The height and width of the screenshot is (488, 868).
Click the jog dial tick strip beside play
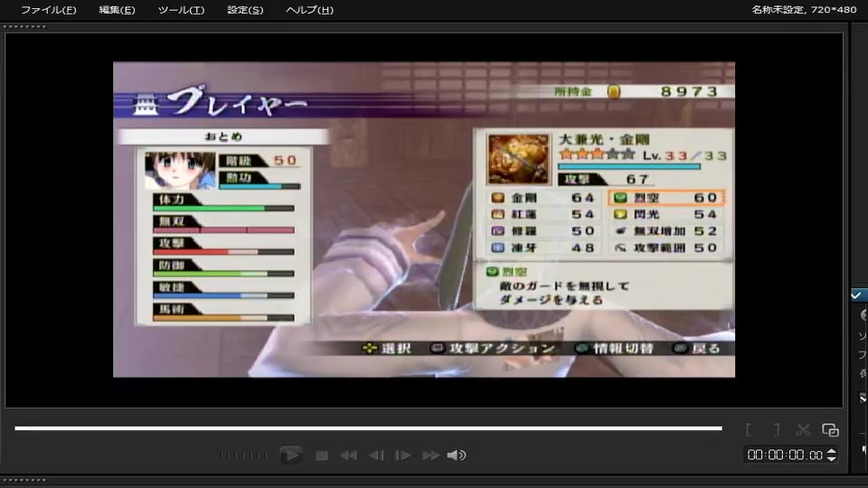coord(243,455)
